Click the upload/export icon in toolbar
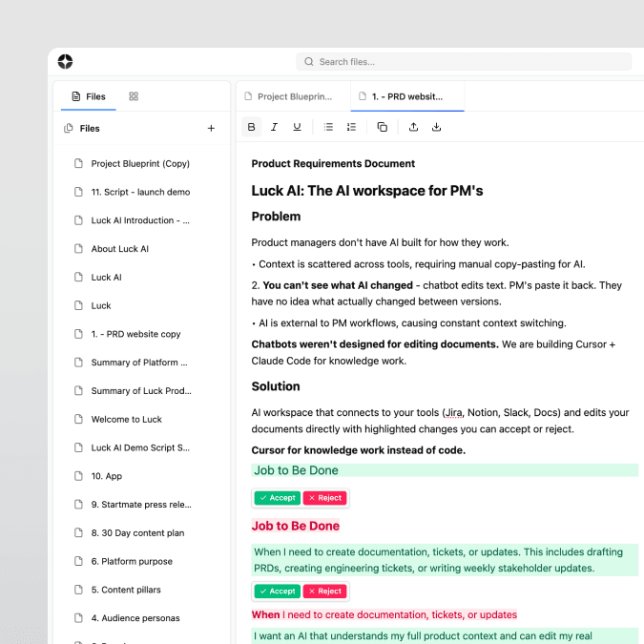This screenshot has width=644, height=644. 413,127
